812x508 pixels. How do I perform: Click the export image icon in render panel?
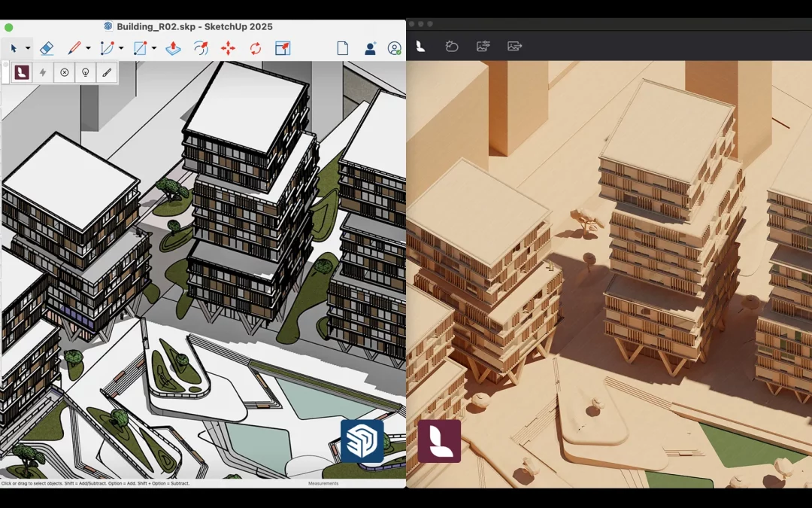[x=514, y=46]
